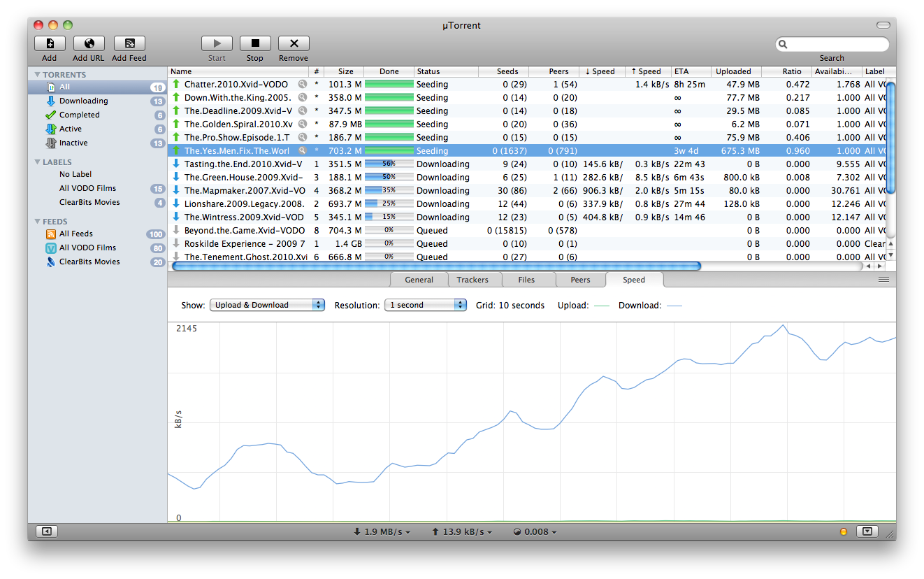The width and height of the screenshot is (924, 579).
Task: Switch to the General tab
Action: pyautogui.click(x=419, y=280)
